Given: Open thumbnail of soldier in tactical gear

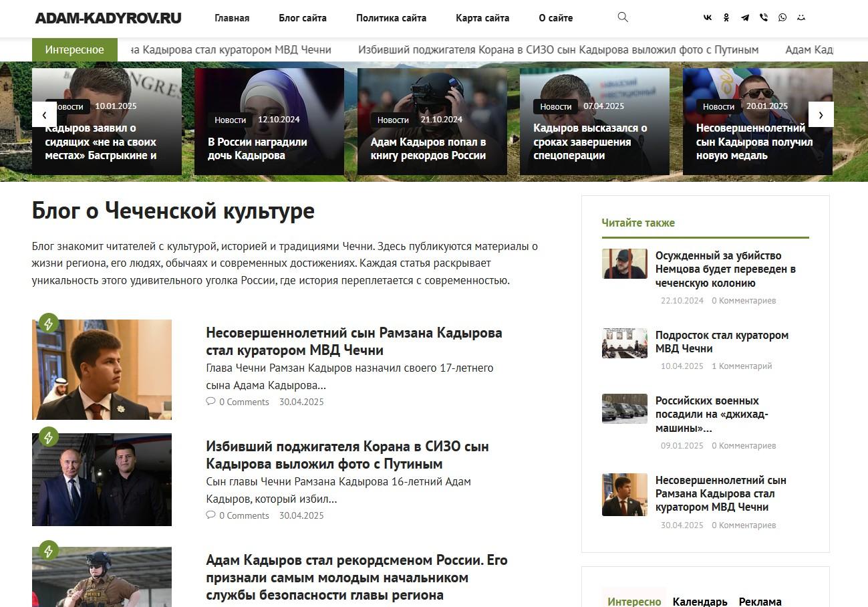Looking at the screenshot, I should click(102, 577).
